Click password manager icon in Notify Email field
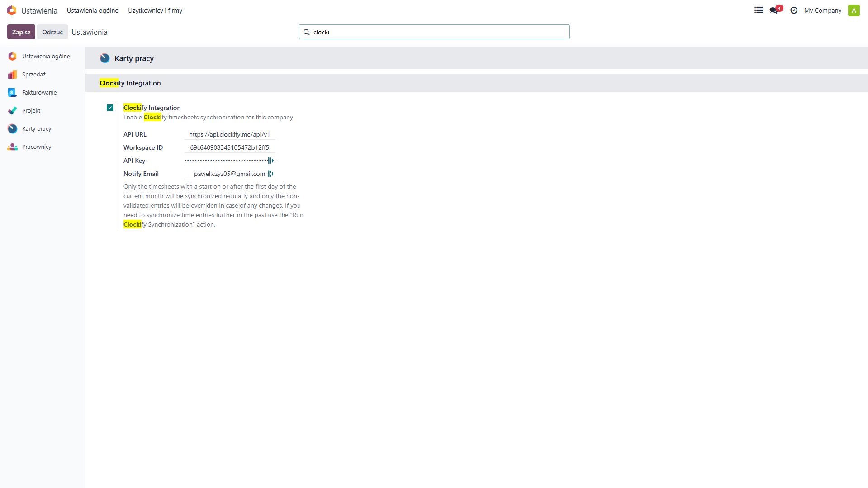The width and height of the screenshot is (868, 488). [270, 174]
